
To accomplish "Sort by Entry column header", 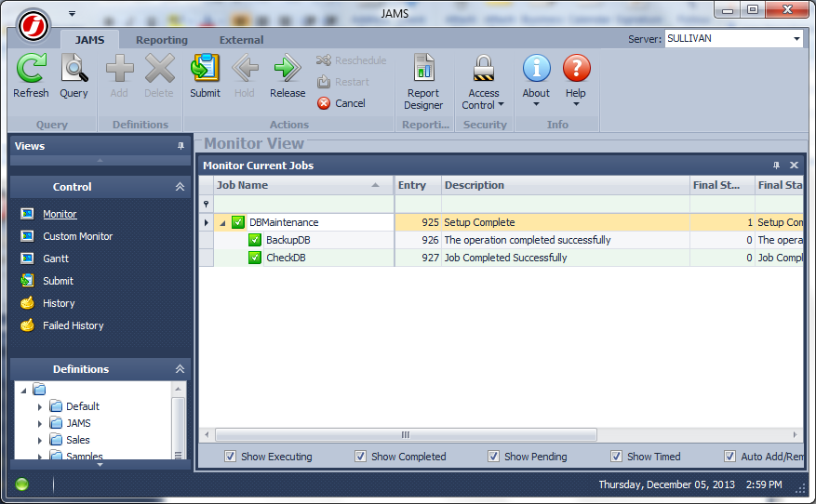I will pos(418,185).
